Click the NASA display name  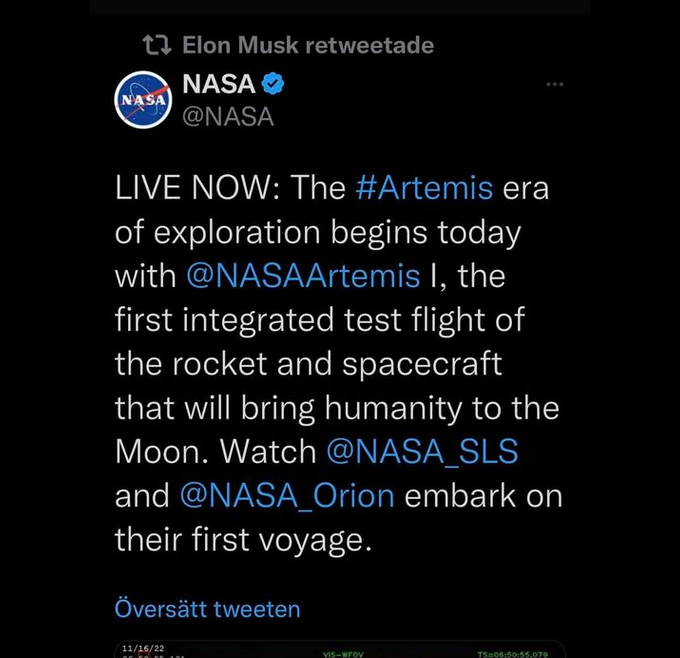point(219,84)
